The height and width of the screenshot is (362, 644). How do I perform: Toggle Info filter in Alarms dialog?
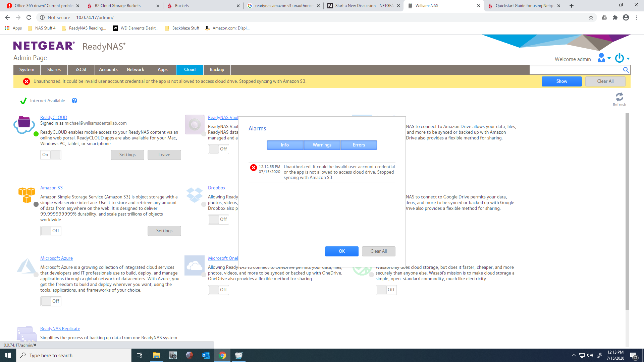click(285, 145)
